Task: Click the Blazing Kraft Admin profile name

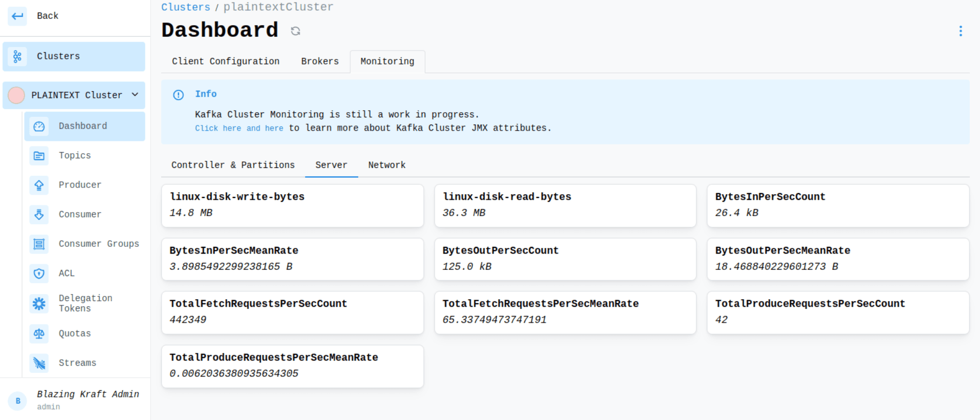Action: click(x=88, y=394)
